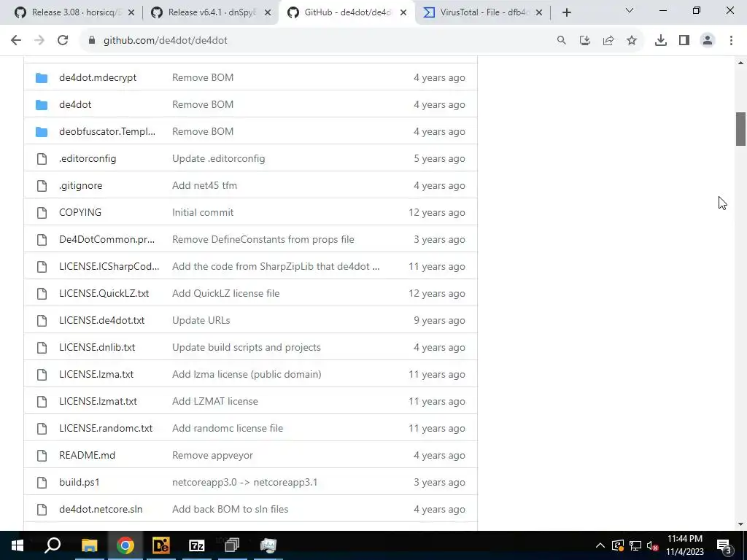
Task: Open 7-Zip from taskbar
Action: (x=197, y=545)
